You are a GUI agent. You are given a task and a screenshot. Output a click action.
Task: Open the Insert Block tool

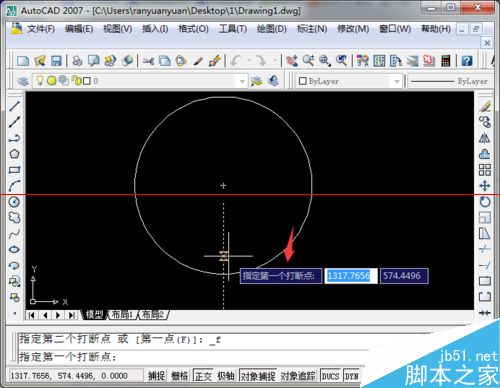(14, 282)
